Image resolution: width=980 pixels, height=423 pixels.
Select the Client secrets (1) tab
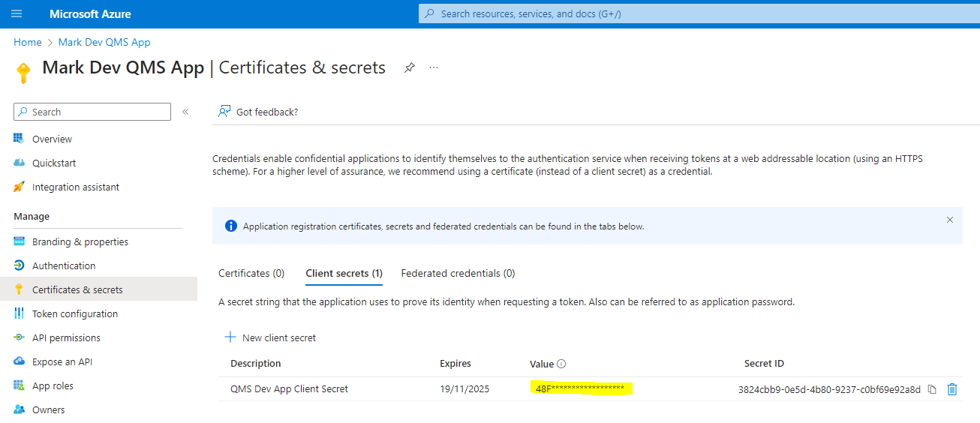344,273
